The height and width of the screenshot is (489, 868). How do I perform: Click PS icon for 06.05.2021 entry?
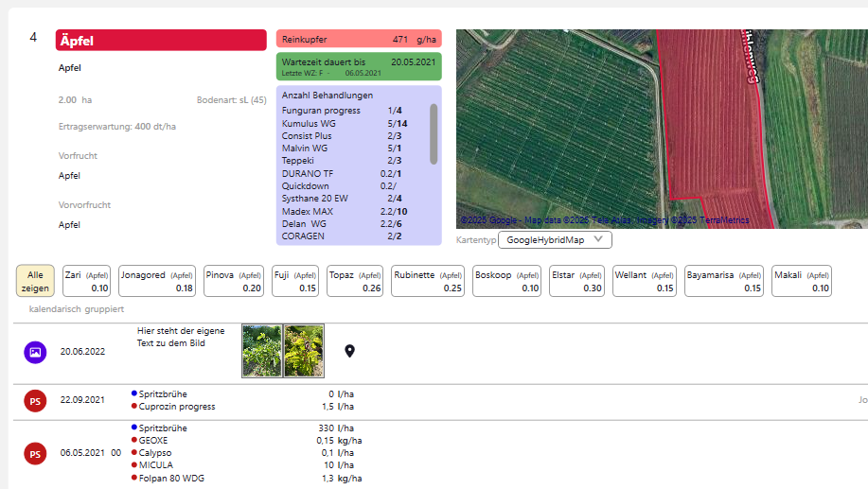(35, 453)
